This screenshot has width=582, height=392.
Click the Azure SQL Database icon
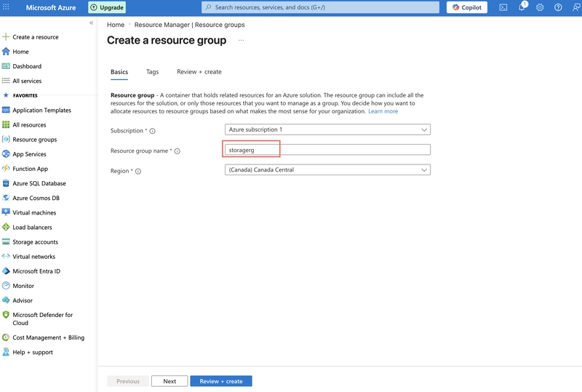point(6,183)
